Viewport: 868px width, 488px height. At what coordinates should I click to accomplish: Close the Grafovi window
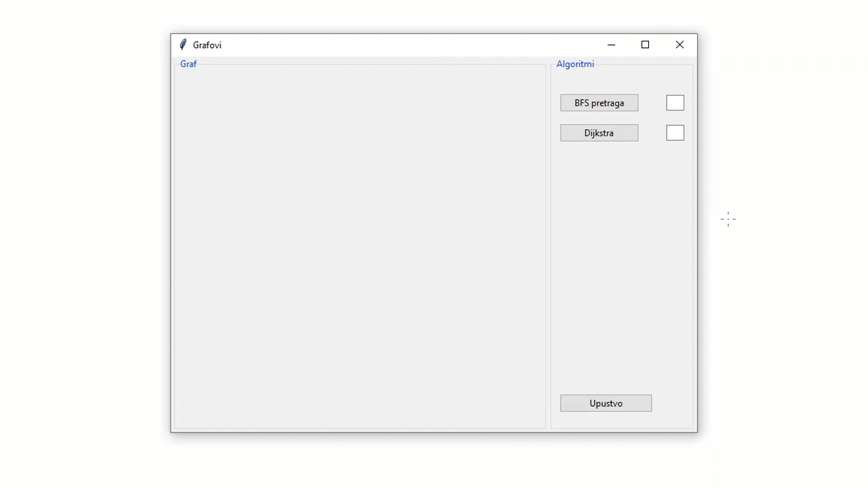(x=679, y=45)
